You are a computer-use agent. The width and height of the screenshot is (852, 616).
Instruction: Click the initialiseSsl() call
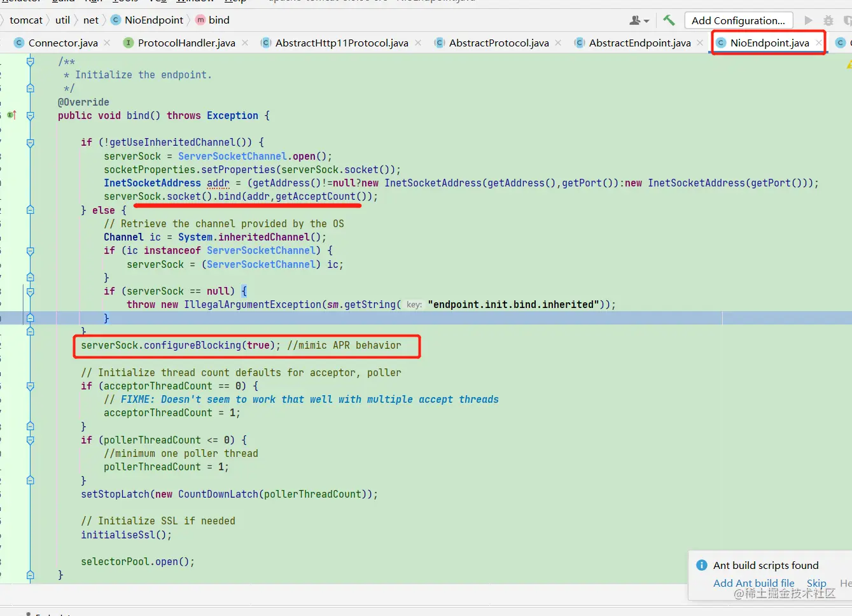point(126,535)
